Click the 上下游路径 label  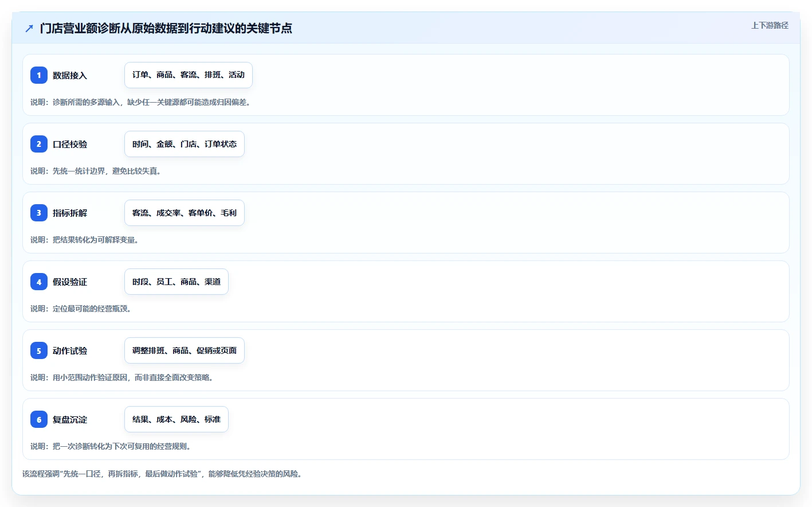click(770, 25)
